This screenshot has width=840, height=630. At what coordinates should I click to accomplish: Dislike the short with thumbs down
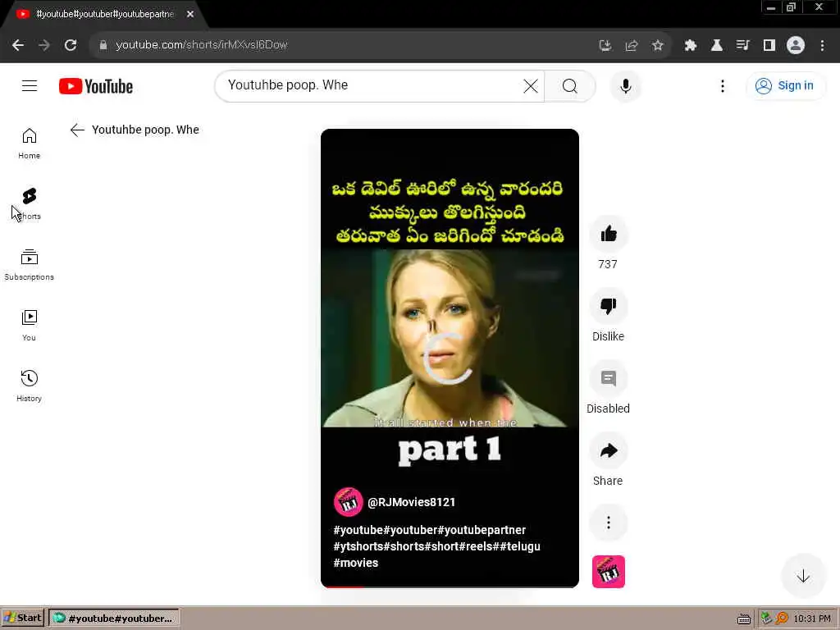pos(608,306)
